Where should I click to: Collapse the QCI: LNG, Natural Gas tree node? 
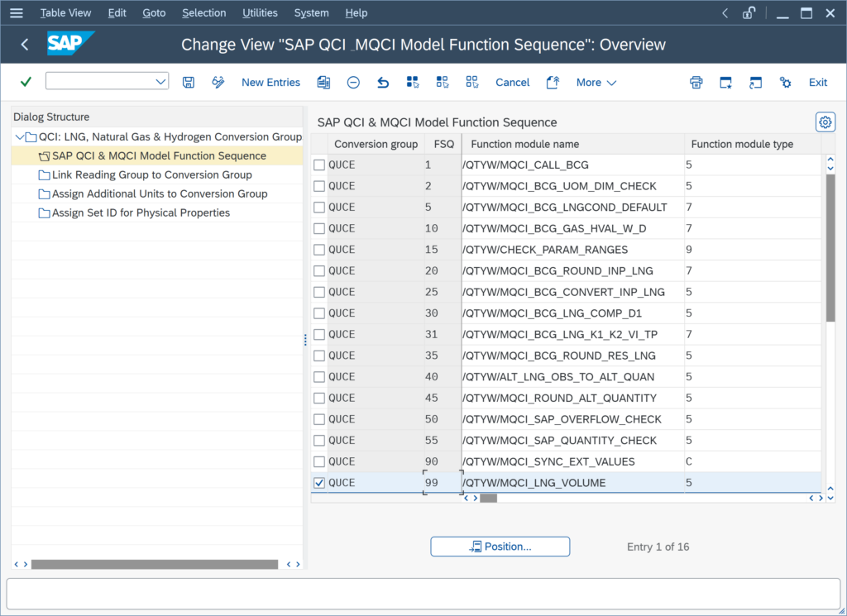(20, 136)
